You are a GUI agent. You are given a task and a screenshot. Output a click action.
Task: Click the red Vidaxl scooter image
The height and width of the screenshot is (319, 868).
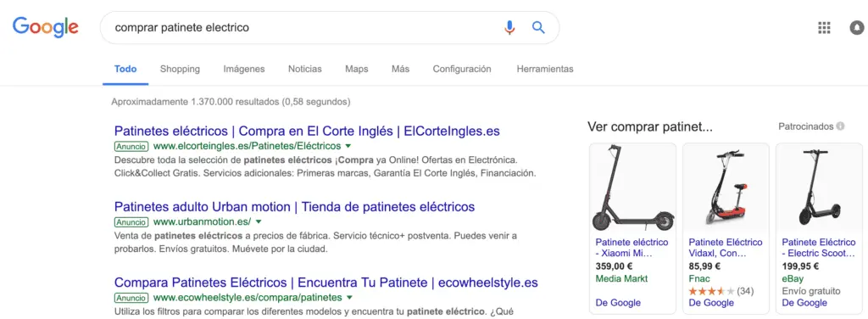tap(726, 188)
